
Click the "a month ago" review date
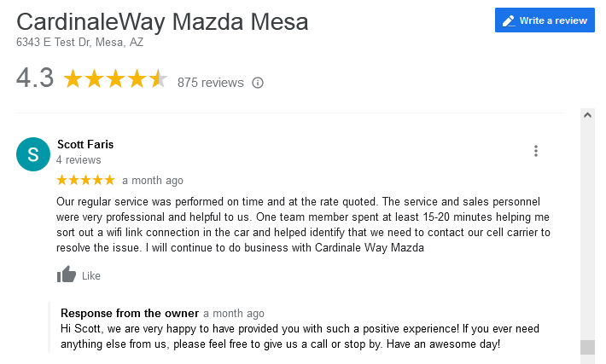(153, 181)
